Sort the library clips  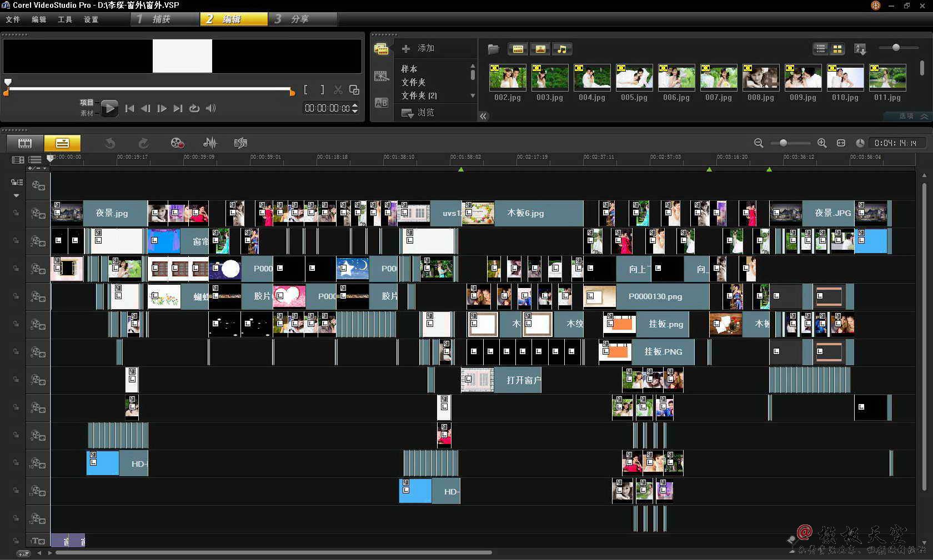(860, 49)
